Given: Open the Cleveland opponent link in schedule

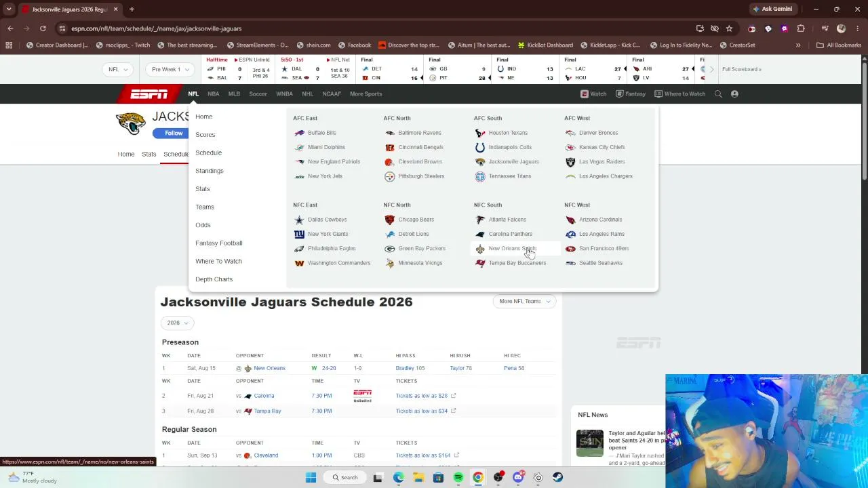Looking at the screenshot, I should (x=266, y=455).
